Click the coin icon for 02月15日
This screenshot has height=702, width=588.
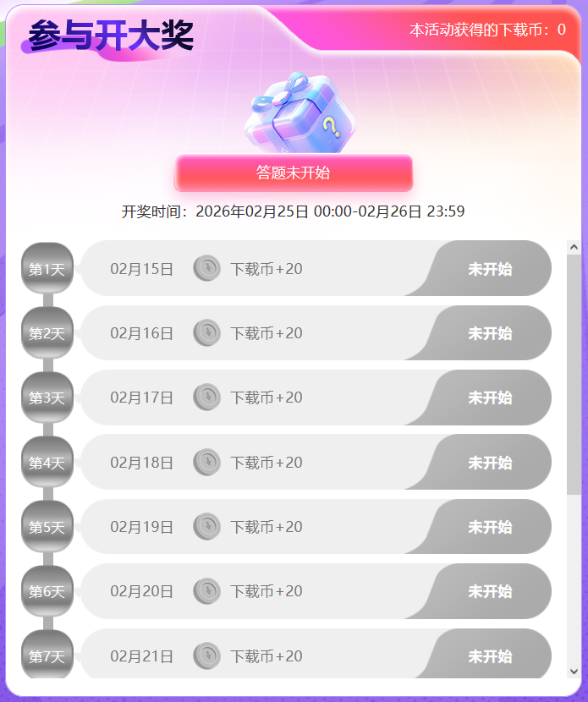206,269
